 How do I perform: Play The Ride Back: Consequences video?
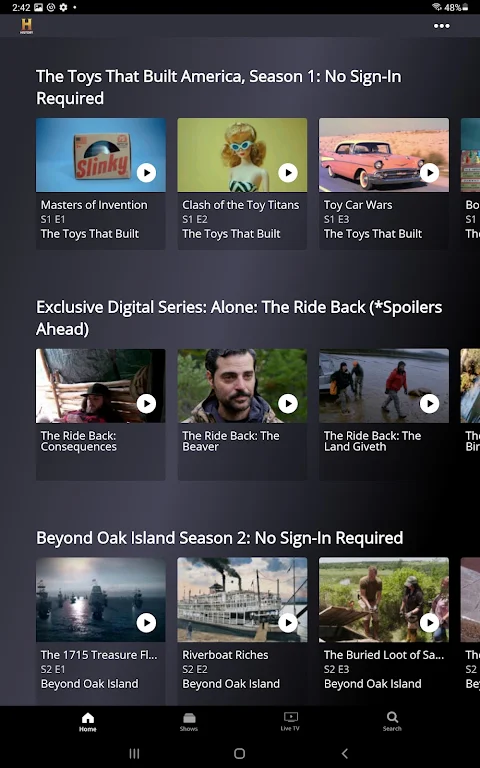click(146, 403)
